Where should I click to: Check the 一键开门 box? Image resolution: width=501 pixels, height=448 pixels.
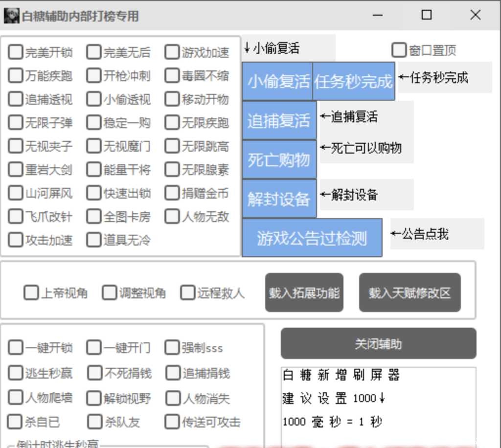(93, 347)
